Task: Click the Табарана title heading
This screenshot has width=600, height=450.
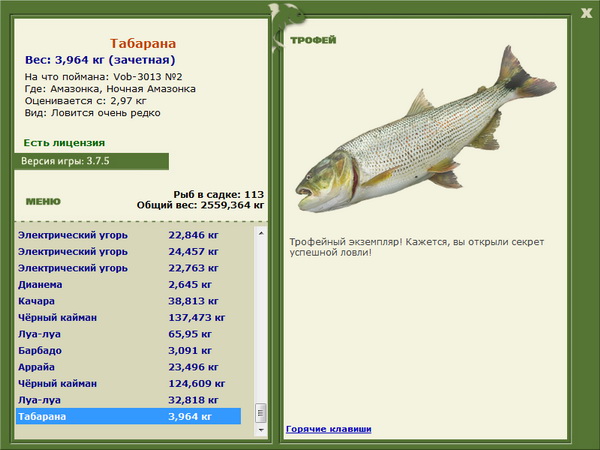Action: [x=143, y=43]
